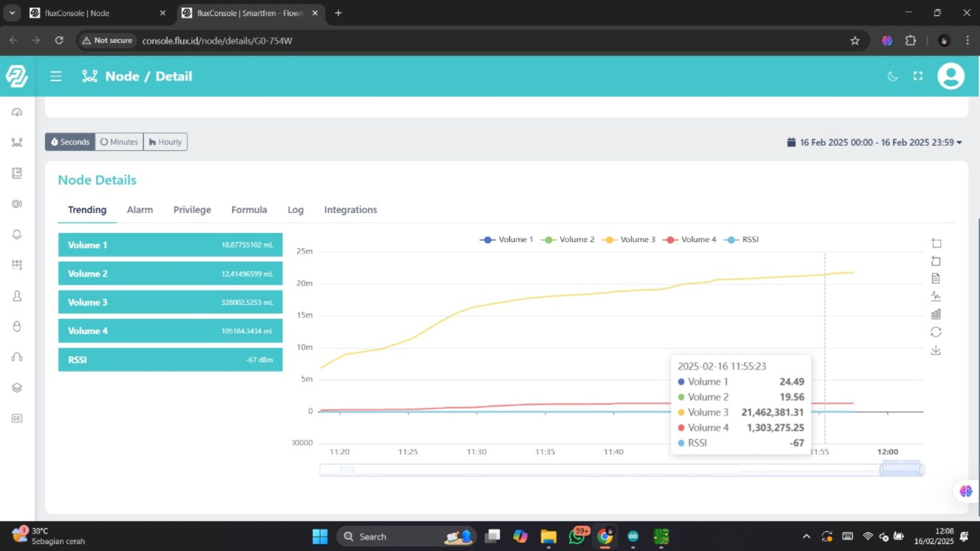Image resolution: width=980 pixels, height=551 pixels.
Task: Switch to the Alarm tab
Action: [140, 210]
